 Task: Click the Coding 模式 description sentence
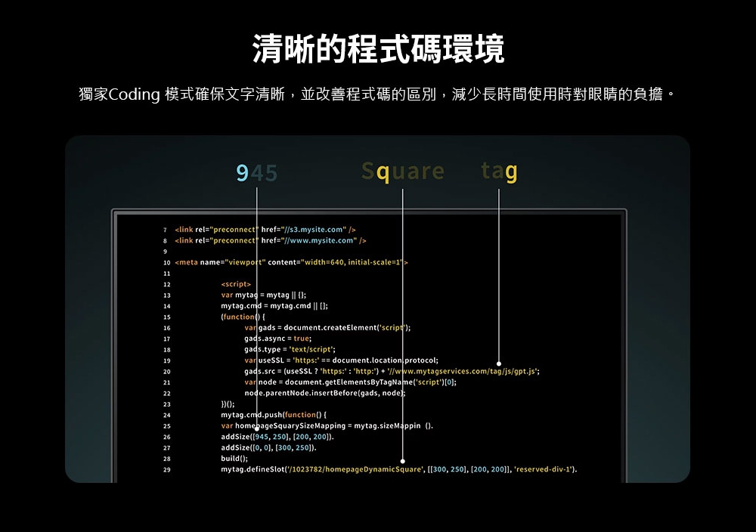pyautogui.click(x=378, y=95)
